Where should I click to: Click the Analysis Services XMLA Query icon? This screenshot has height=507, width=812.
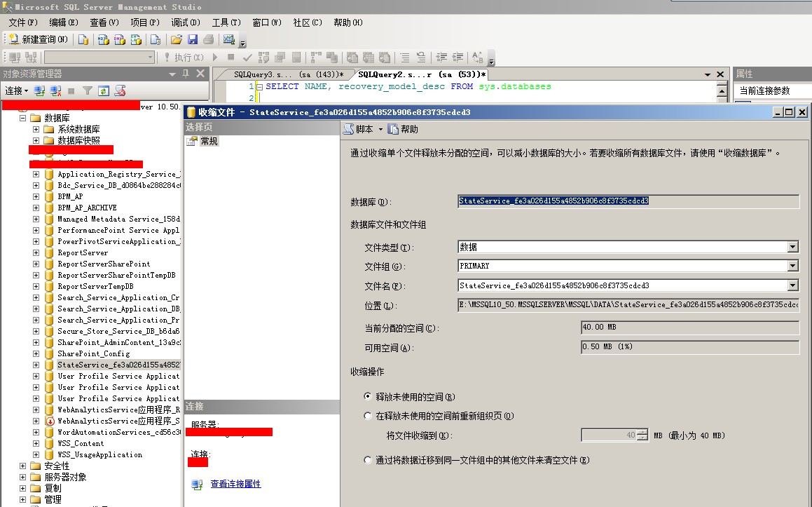click(136, 39)
